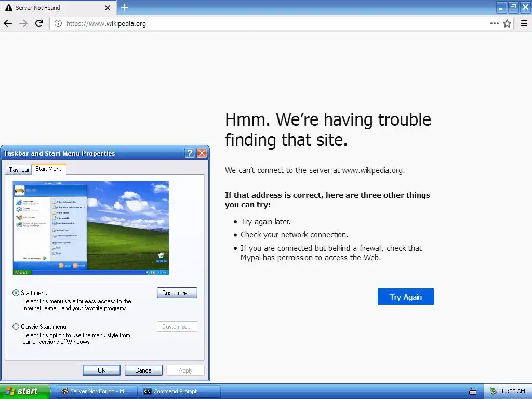Close the Taskbar and Start Menu Properties dialog
The height and width of the screenshot is (399, 532).
pyautogui.click(x=202, y=153)
